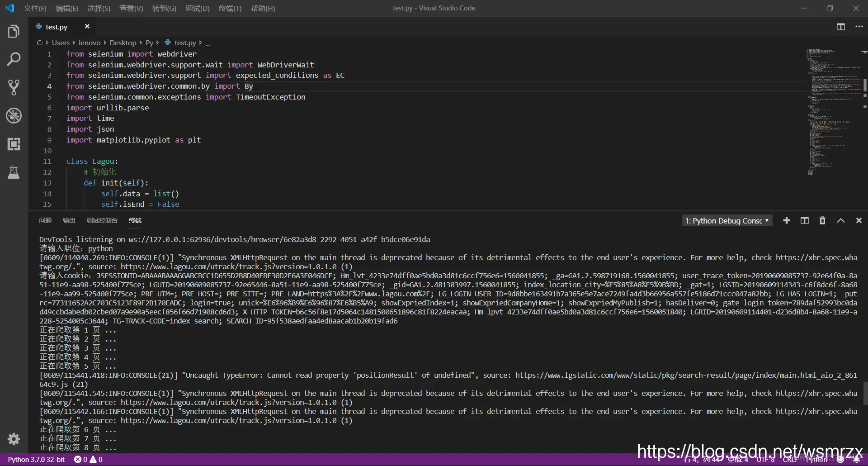Image resolution: width=868 pixels, height=466 pixels.
Task: Click the errors count in status bar
Action: (x=80, y=459)
